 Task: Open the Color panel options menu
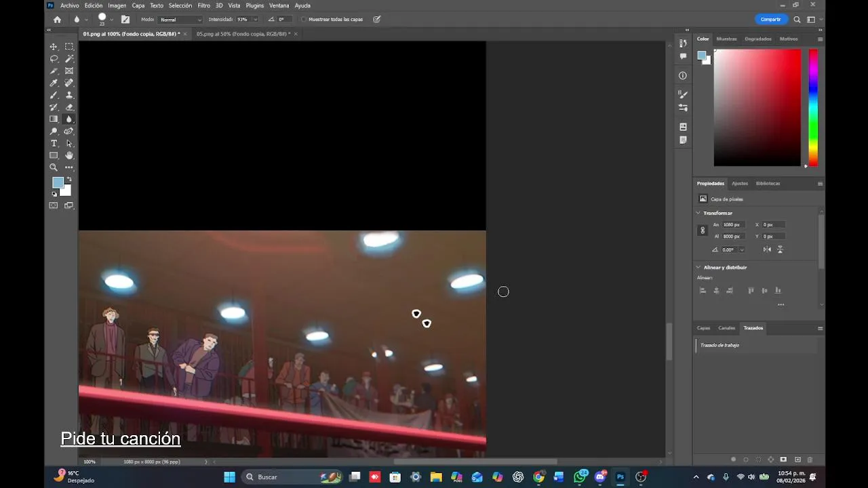pos(820,39)
